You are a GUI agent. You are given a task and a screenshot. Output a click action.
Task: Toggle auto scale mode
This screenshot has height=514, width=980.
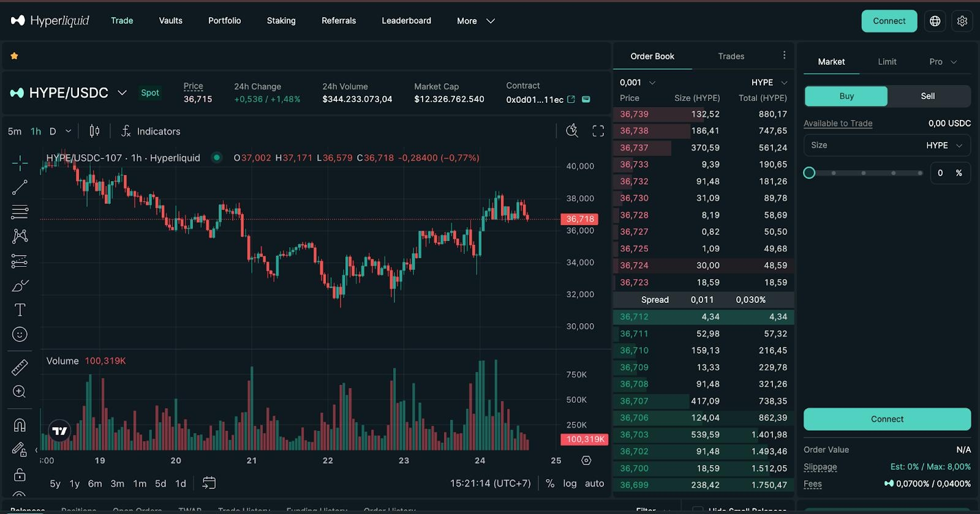594,483
